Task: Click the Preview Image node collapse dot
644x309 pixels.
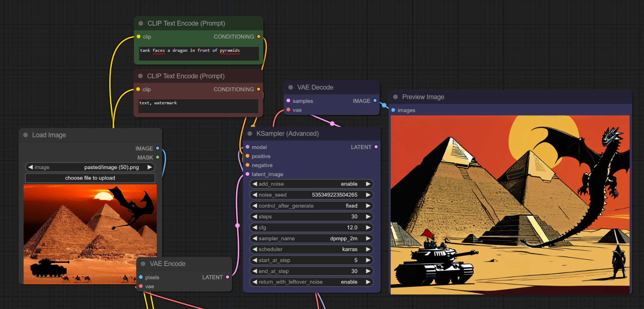Action: pyautogui.click(x=395, y=97)
